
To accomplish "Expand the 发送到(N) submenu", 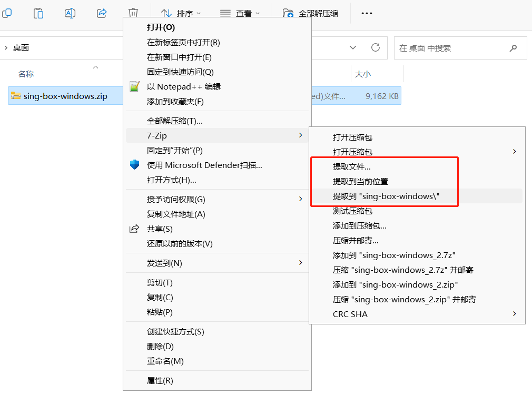I will [x=300, y=262].
